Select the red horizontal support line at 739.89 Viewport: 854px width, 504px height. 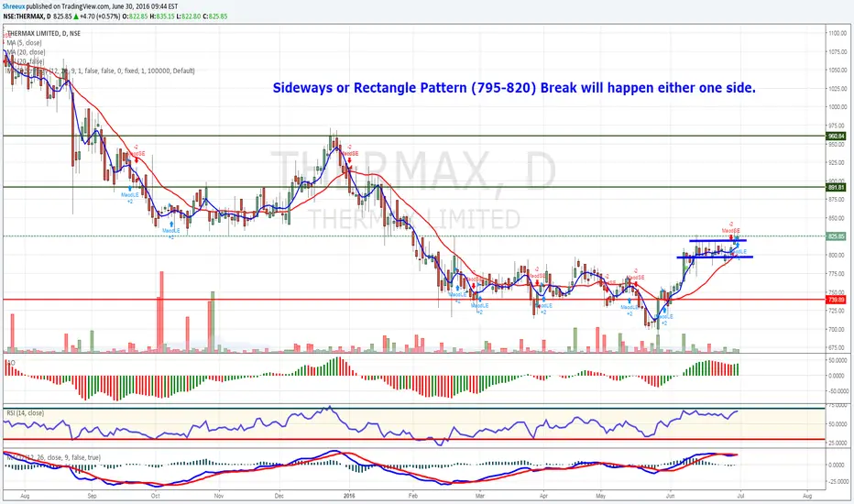[414, 300]
